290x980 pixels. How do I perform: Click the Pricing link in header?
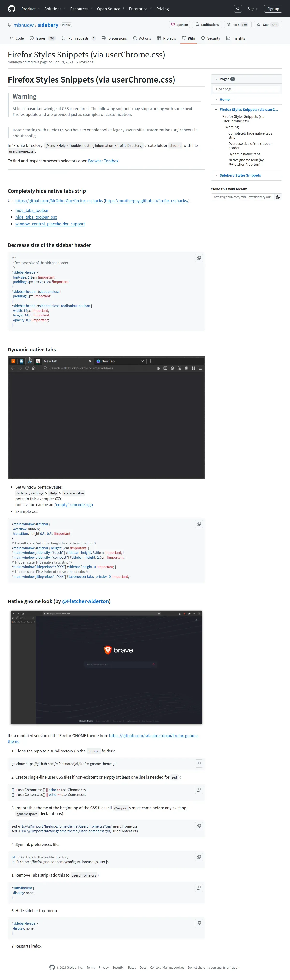(162, 9)
